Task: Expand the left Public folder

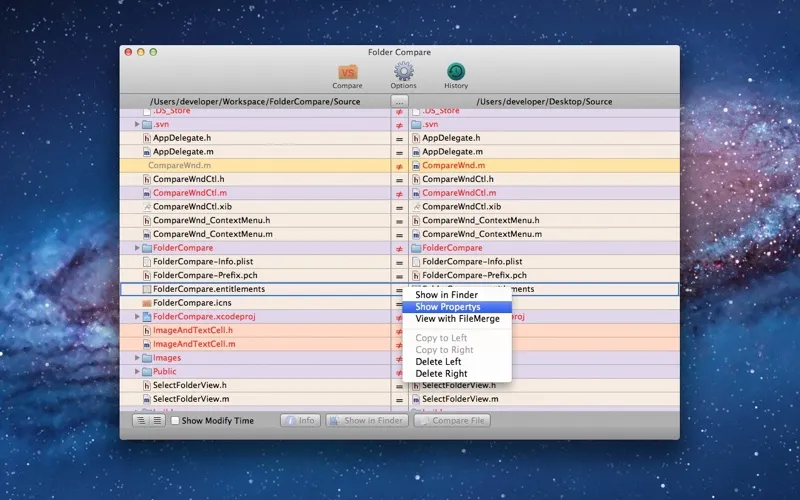Action: 137,371
